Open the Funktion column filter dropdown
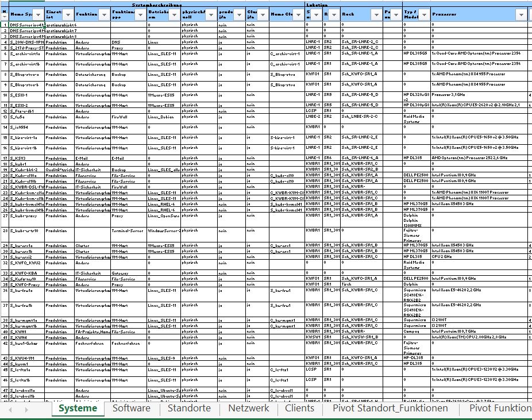The height and width of the screenshot is (420, 532). coord(104,14)
